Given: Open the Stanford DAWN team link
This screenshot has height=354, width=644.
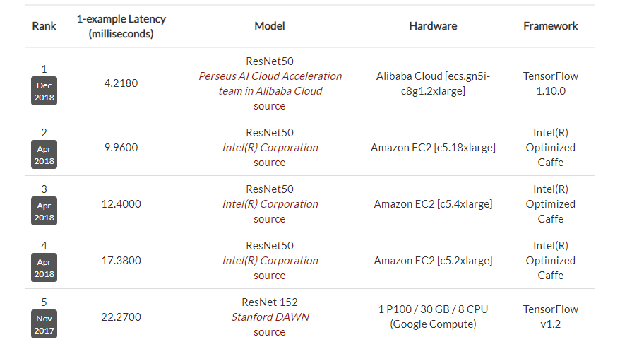Looking at the screenshot, I should point(270,317).
